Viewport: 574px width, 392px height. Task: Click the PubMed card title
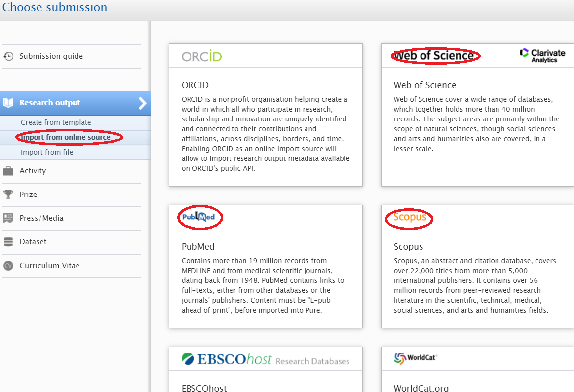coord(198,247)
